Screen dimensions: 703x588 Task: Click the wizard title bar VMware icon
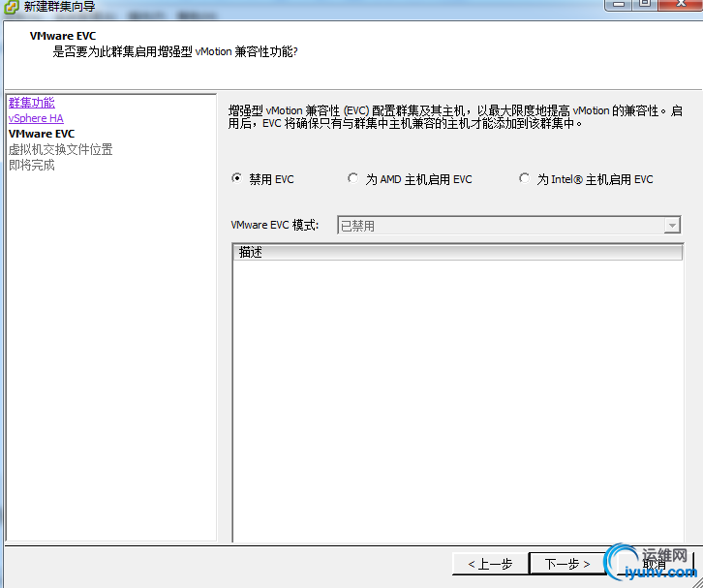(x=12, y=7)
